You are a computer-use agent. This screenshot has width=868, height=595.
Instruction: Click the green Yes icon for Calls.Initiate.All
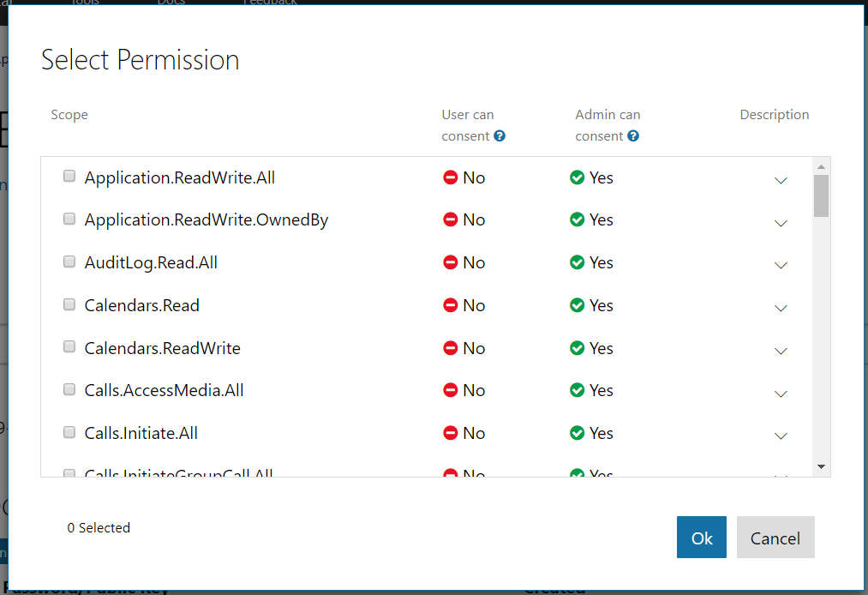(578, 433)
